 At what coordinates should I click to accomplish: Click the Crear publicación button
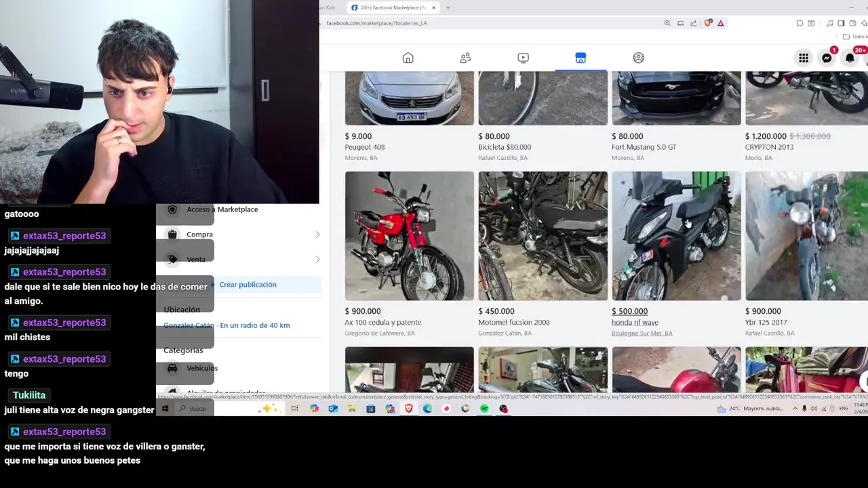tap(248, 285)
